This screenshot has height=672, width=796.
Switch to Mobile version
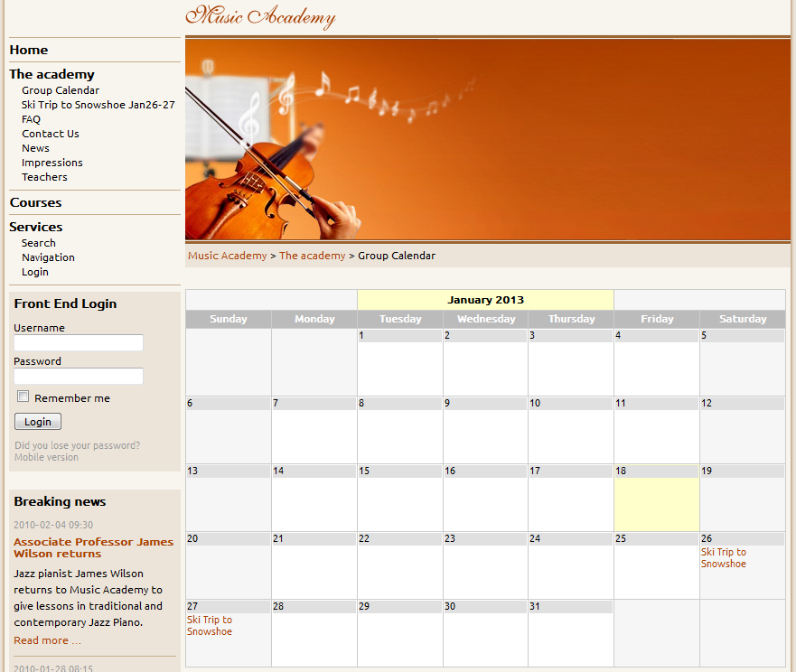point(46,457)
